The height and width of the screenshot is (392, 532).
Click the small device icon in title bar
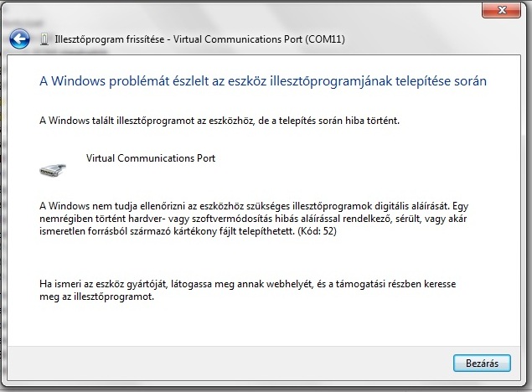tap(44, 39)
